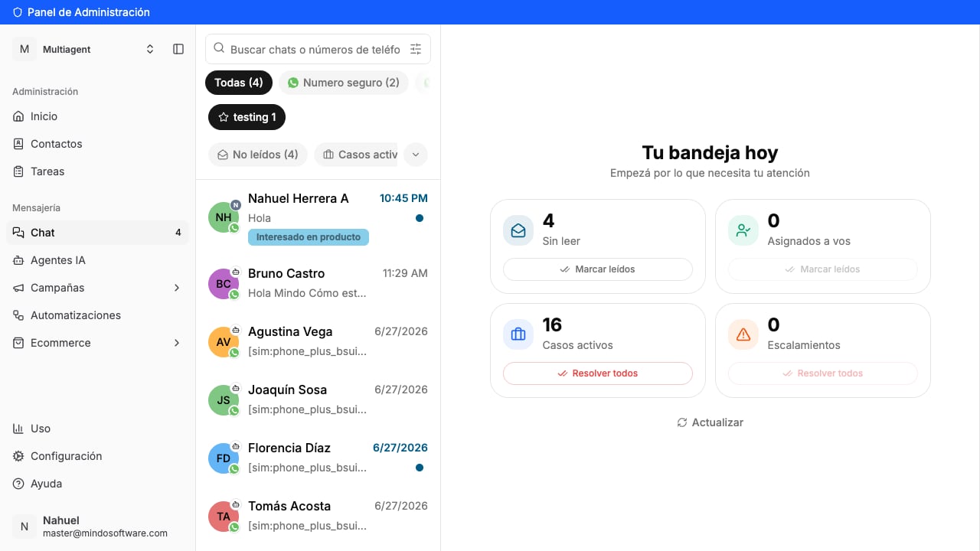The width and height of the screenshot is (980, 551).
Task: Click the Asignados a vos user-check icon
Action: click(x=743, y=230)
